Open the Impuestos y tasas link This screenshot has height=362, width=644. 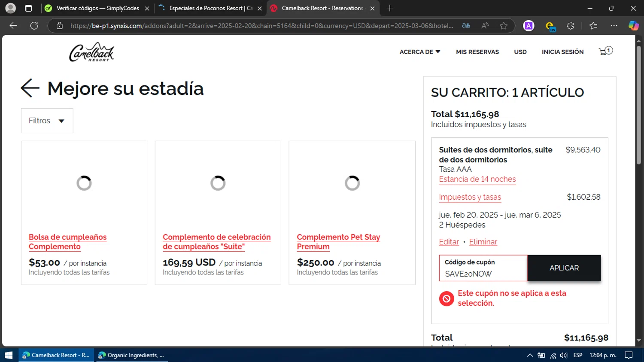[x=470, y=197]
